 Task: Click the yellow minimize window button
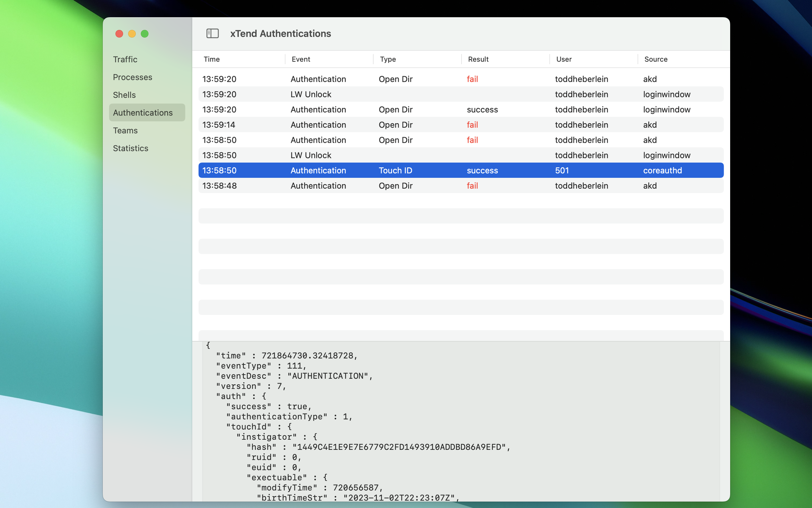pos(132,33)
